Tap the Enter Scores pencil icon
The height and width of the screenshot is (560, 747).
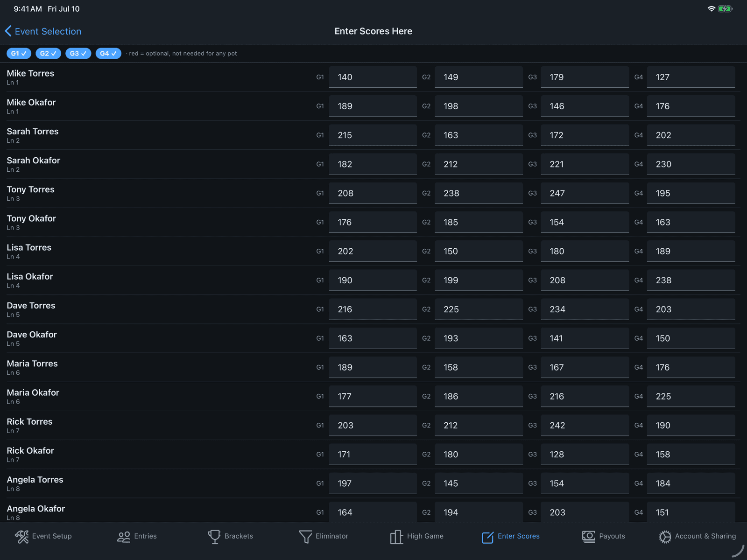(x=487, y=537)
